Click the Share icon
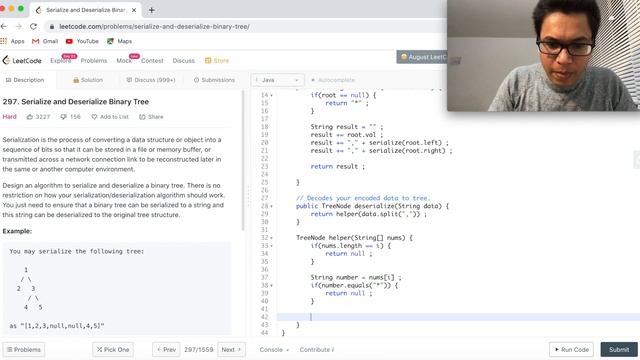Viewport: 640px width, 360px height. pos(142,117)
